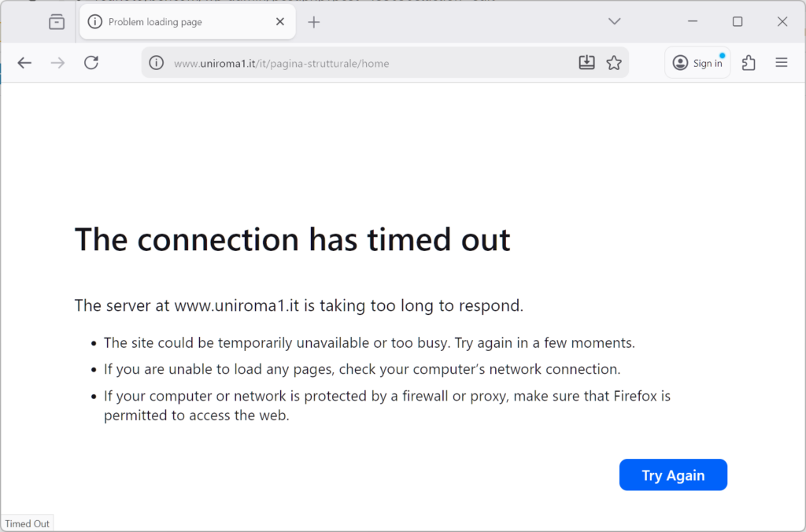This screenshot has height=532, width=806.
Task: Expand the list all tabs dropdown
Action: 615,21
